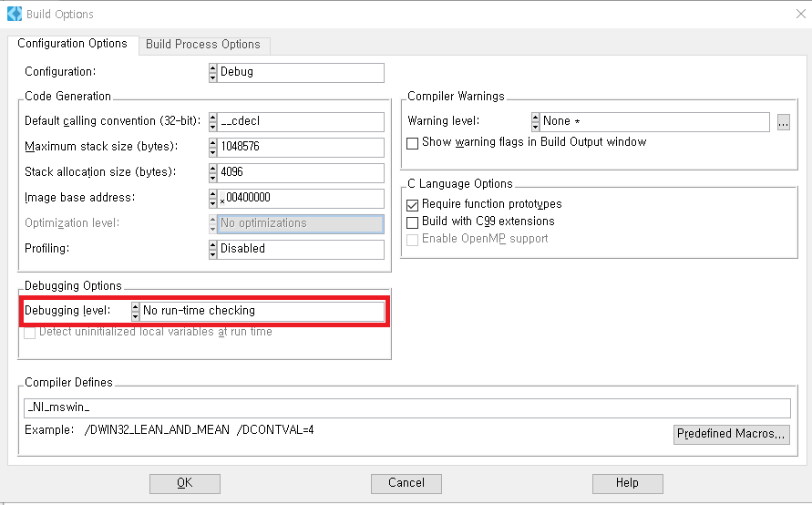This screenshot has width=812, height=505.
Task: Click the Predefined Macros button
Action: click(731, 434)
